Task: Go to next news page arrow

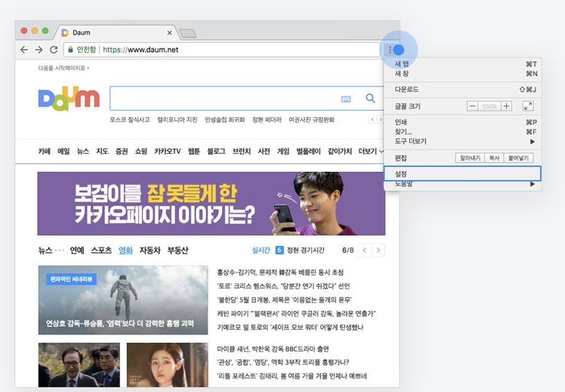Action: 378,250
